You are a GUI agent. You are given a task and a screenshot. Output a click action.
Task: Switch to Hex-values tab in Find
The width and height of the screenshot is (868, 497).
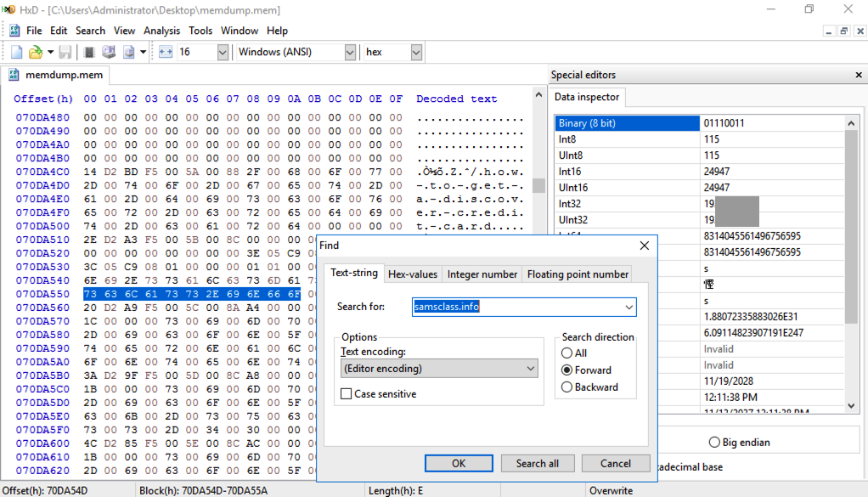click(413, 274)
